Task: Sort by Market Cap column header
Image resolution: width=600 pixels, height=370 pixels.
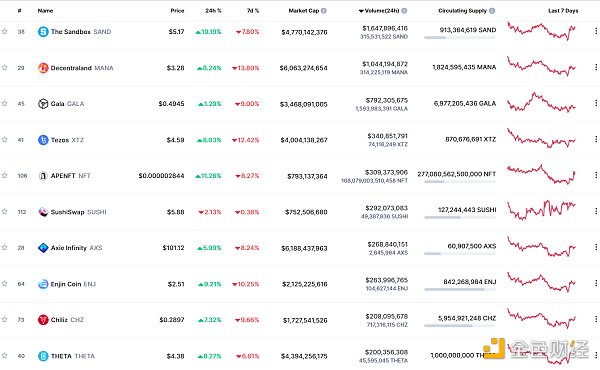Action: (304, 11)
